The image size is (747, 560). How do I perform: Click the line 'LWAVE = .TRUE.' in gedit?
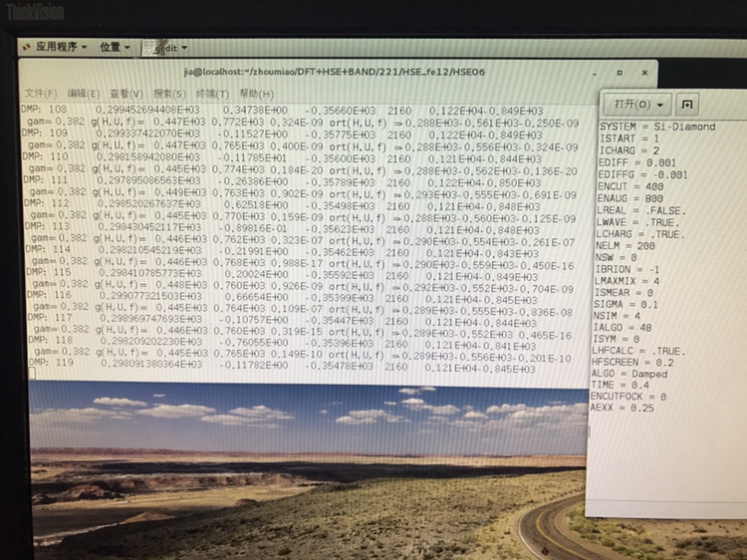click(637, 222)
